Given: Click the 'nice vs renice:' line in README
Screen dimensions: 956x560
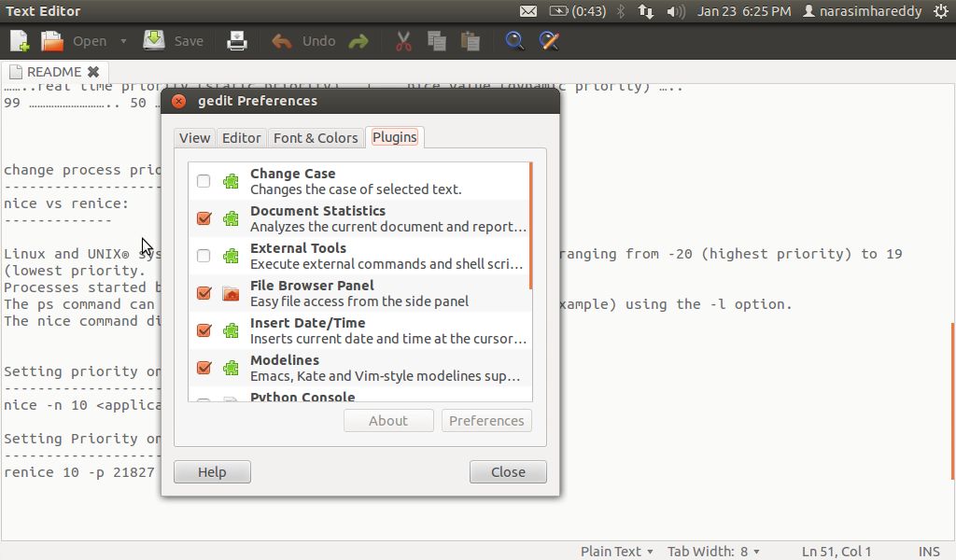Looking at the screenshot, I should (x=66, y=203).
